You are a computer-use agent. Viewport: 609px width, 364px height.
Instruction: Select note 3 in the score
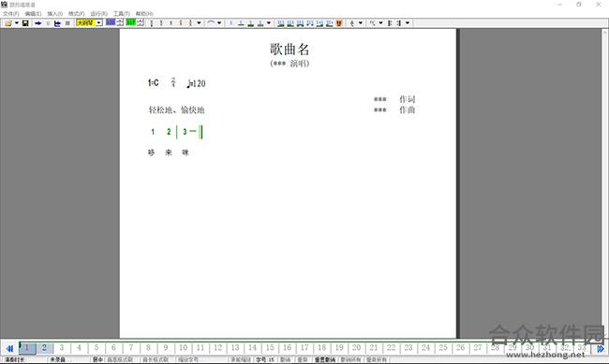pyautogui.click(x=185, y=132)
